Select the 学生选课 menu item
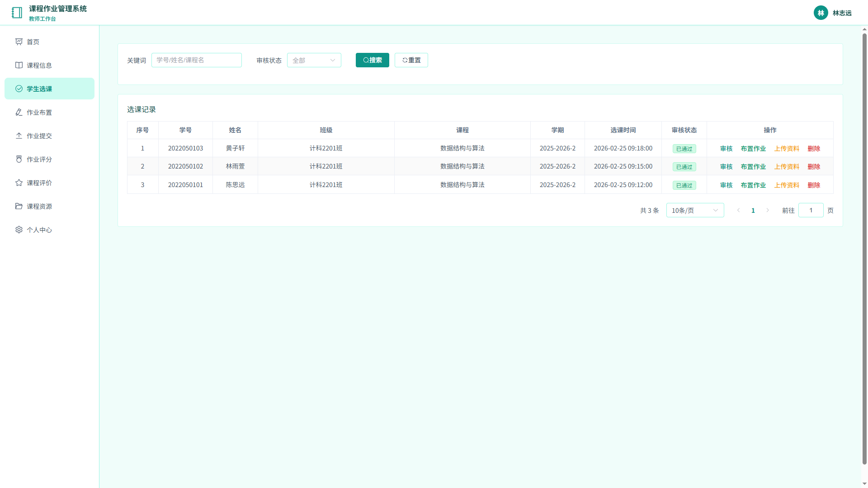The width and height of the screenshot is (868, 488). tap(50, 89)
